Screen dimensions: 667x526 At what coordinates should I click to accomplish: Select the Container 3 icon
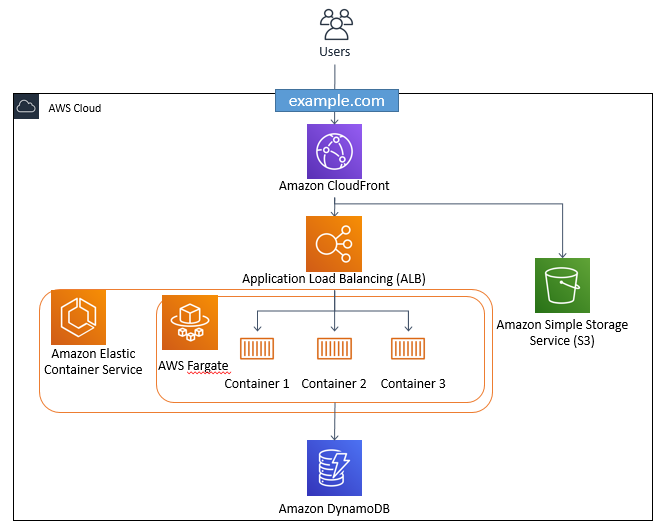(x=408, y=349)
